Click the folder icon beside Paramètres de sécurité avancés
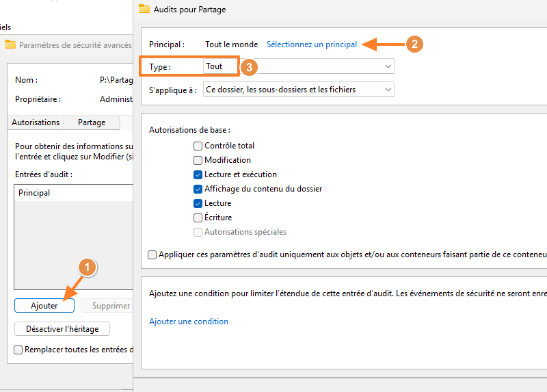This screenshot has height=392, width=547. 10,44
